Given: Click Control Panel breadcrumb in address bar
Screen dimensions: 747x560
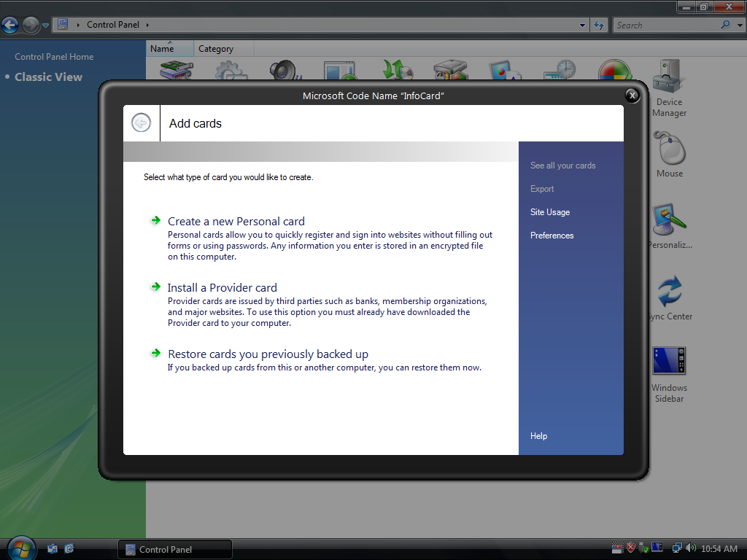Looking at the screenshot, I should (113, 25).
